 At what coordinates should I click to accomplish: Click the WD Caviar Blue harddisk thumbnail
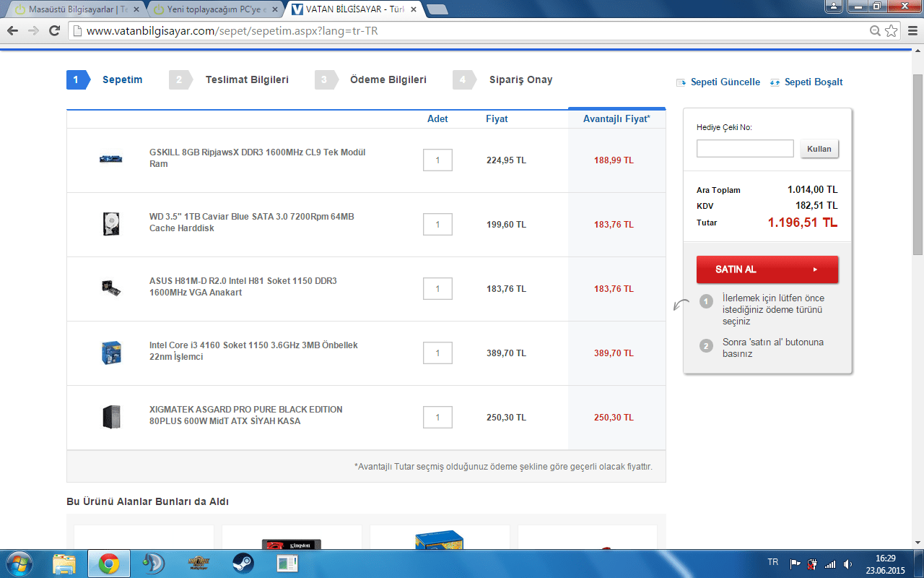[x=110, y=224]
